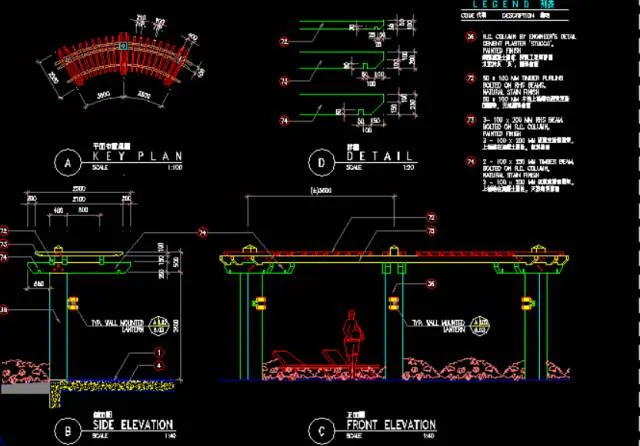640x446 pixels.
Task: Click wall mounted lantern label in front elevation
Action: 438,326
